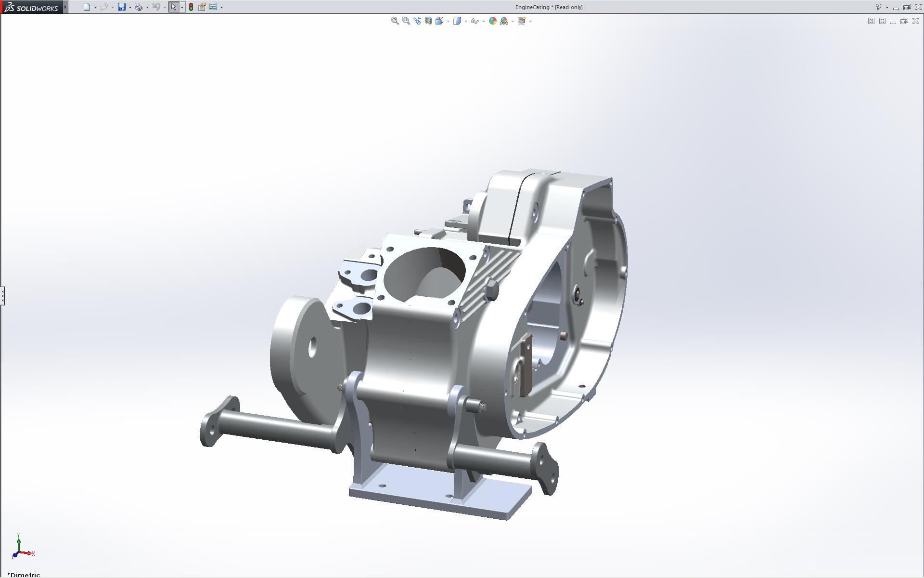Toggle the Select arrow tool
924x578 pixels.
(x=173, y=7)
